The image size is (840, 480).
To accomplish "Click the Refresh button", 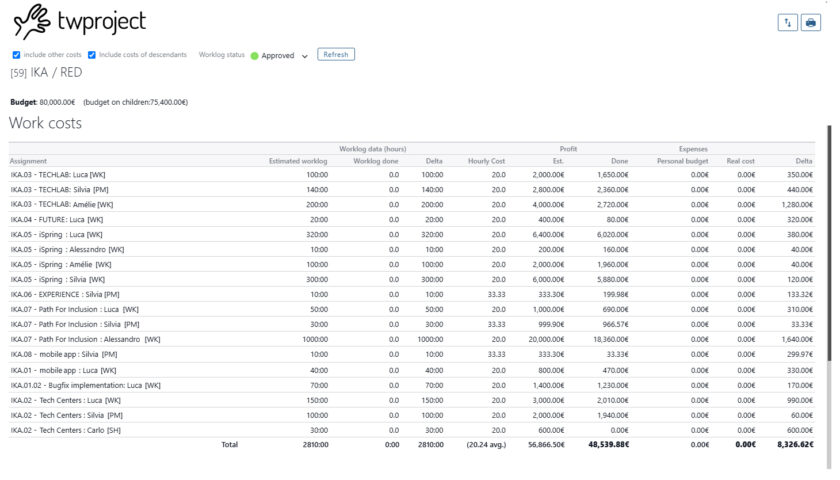I will click(x=336, y=54).
